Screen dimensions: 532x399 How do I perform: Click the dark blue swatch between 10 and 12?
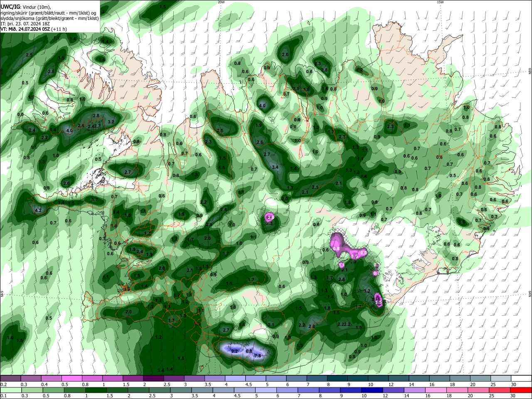pyautogui.click(x=371, y=390)
